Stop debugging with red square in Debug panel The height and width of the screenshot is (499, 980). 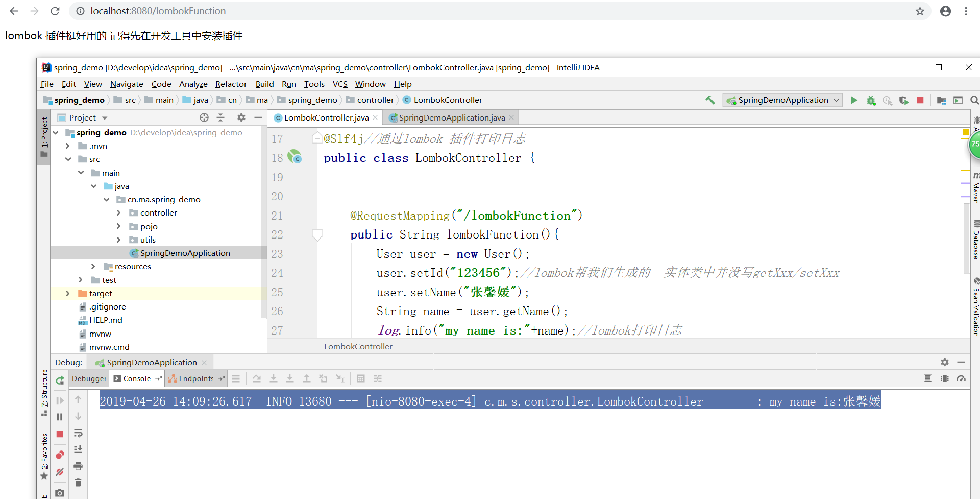[x=60, y=434]
